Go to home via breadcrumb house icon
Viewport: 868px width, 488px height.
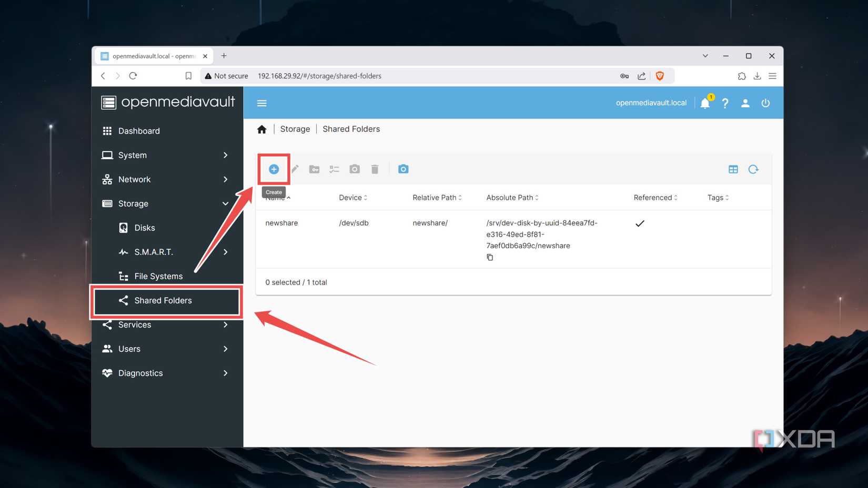pos(261,129)
